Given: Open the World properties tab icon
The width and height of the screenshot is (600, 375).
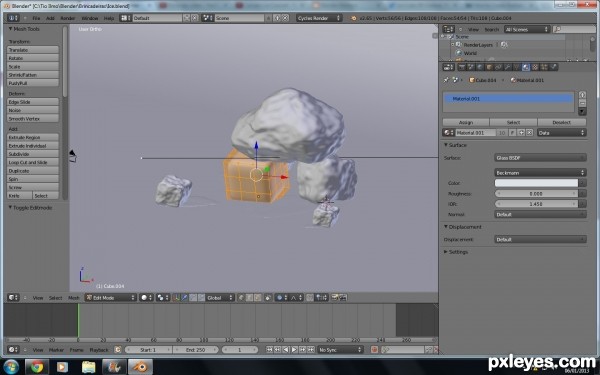Looking at the screenshot, I should tap(480, 67).
